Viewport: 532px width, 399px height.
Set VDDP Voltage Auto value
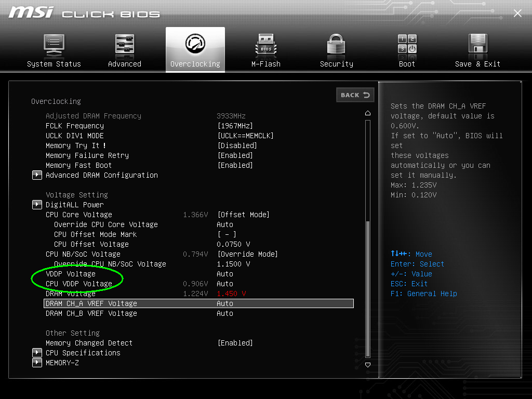[225, 274]
